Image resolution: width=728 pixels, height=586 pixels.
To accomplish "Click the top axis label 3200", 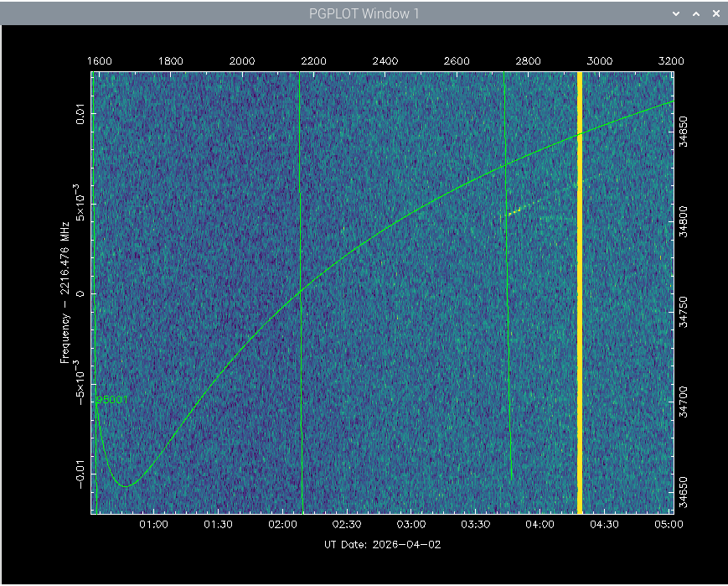I will pyautogui.click(x=672, y=60).
